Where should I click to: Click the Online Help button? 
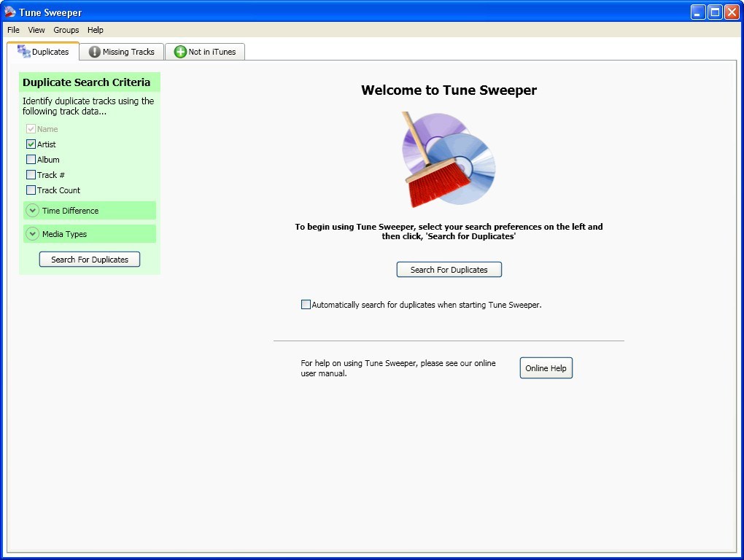click(x=546, y=368)
